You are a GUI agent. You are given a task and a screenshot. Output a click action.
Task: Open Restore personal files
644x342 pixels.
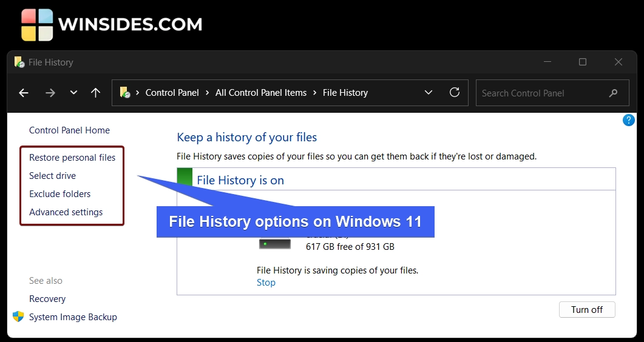pos(72,158)
